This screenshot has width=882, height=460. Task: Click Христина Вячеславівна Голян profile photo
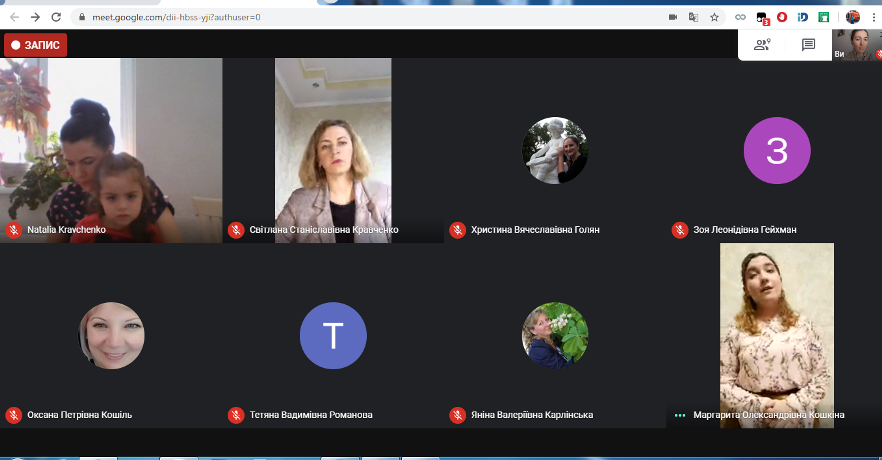point(555,150)
